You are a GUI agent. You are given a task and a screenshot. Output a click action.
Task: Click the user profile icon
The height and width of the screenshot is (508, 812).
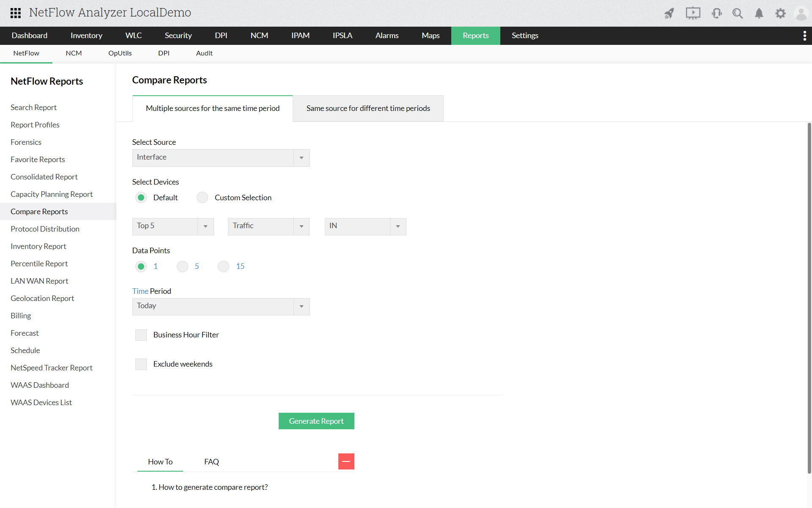(x=801, y=13)
